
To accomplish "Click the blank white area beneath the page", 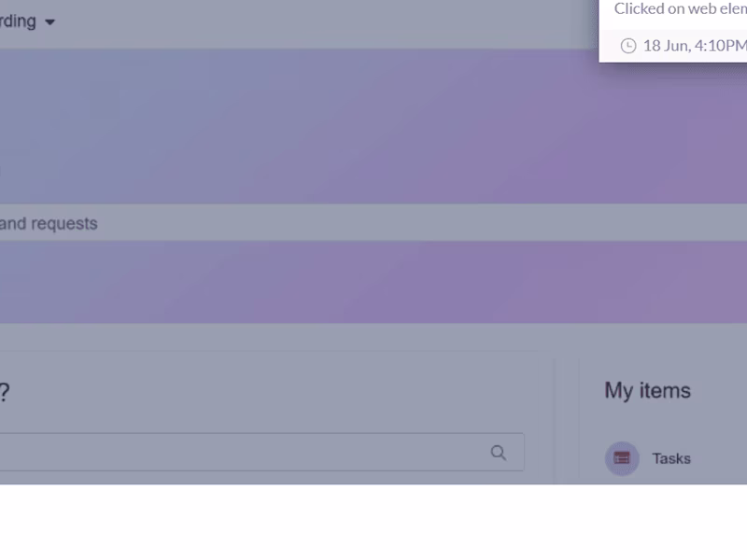I will click(x=373, y=522).
